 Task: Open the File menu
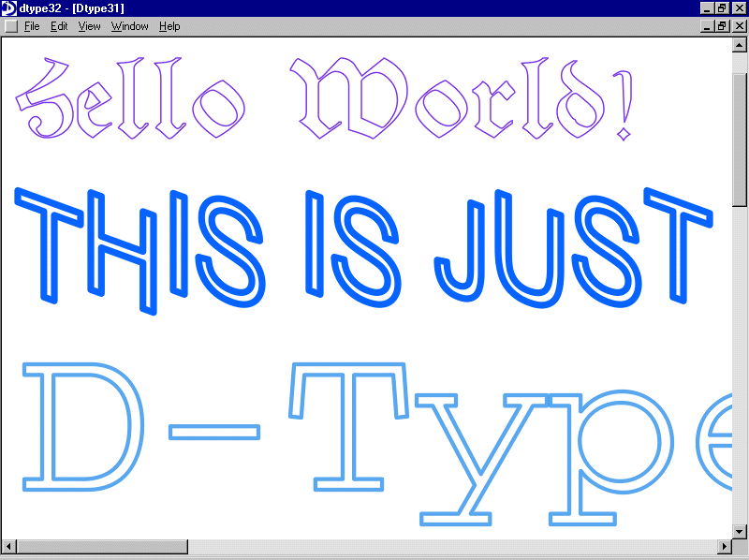coord(32,26)
